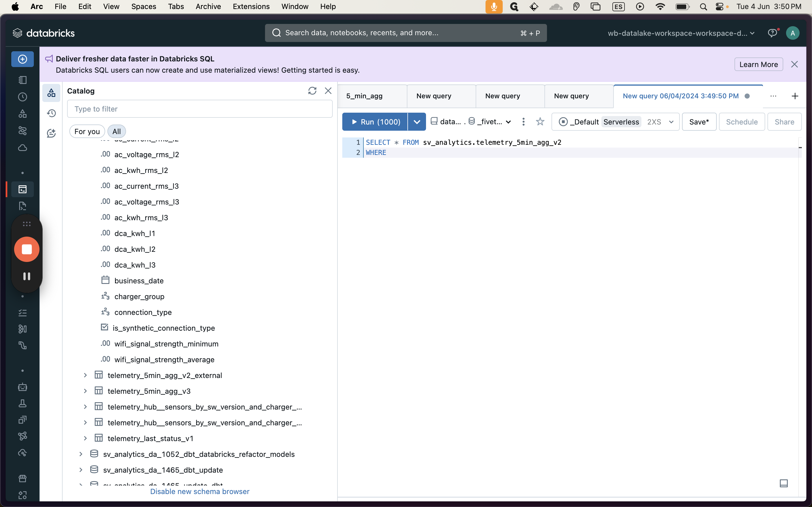Viewport: 812px width, 507px height.
Task: Open the kebab options menu beside the catalog selector
Action: point(523,122)
